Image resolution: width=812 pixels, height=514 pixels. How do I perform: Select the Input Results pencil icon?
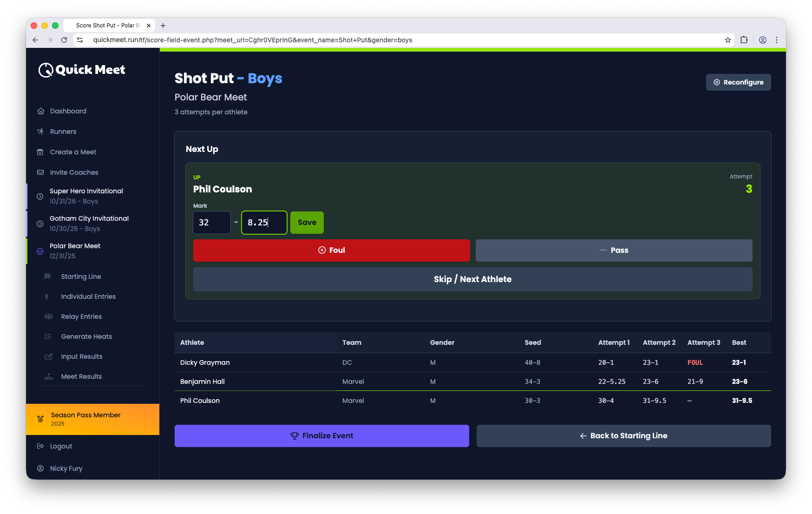(x=48, y=356)
